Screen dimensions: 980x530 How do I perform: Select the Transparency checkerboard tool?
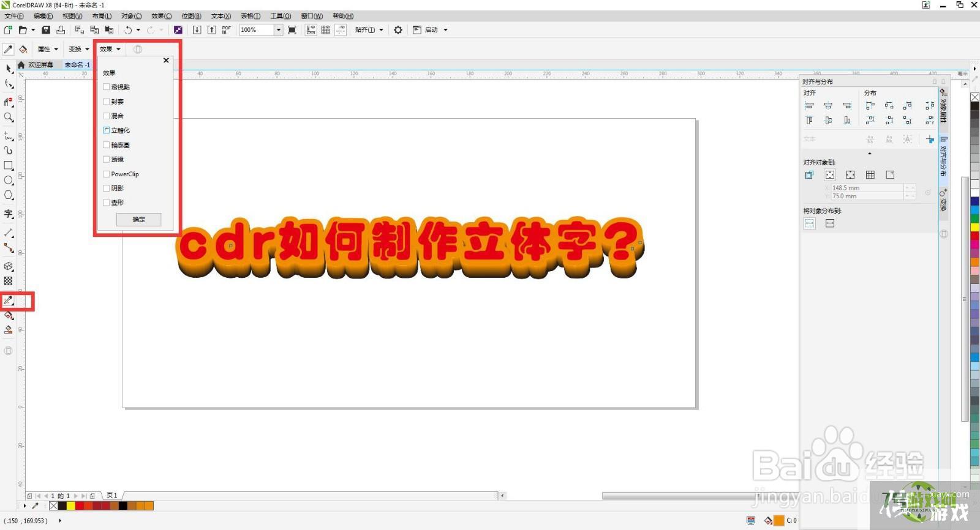[x=9, y=281]
